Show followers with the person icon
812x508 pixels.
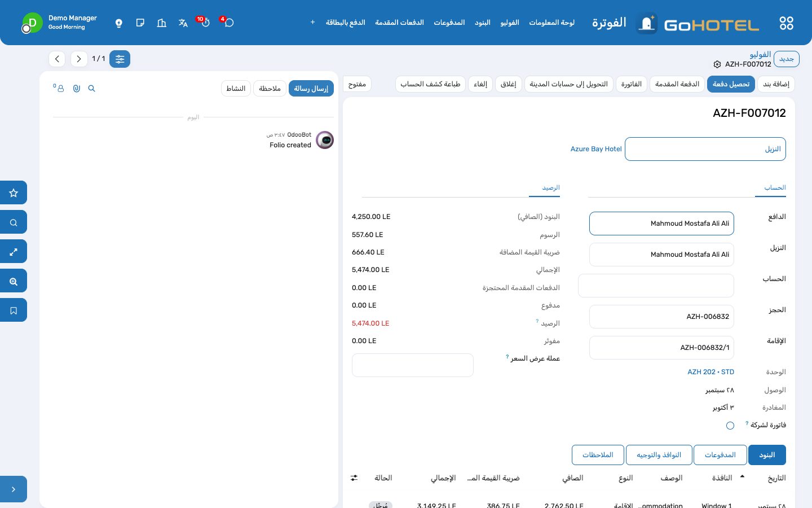pos(59,89)
